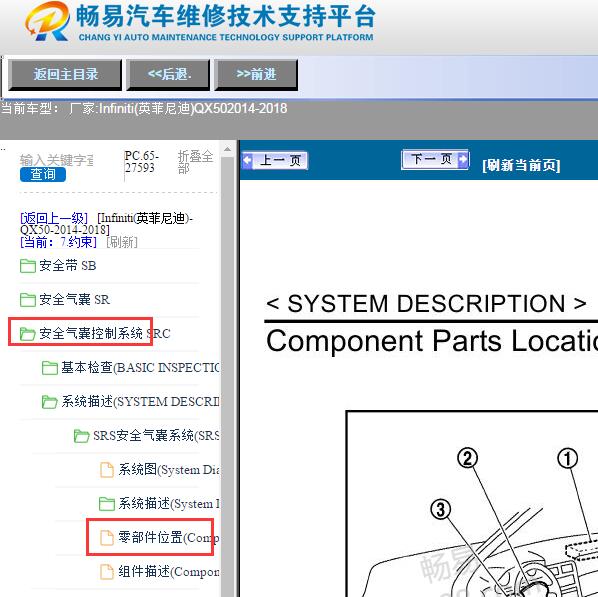Click the PC.65-27593 text
The width and height of the screenshot is (598, 597).
pyautogui.click(x=141, y=162)
